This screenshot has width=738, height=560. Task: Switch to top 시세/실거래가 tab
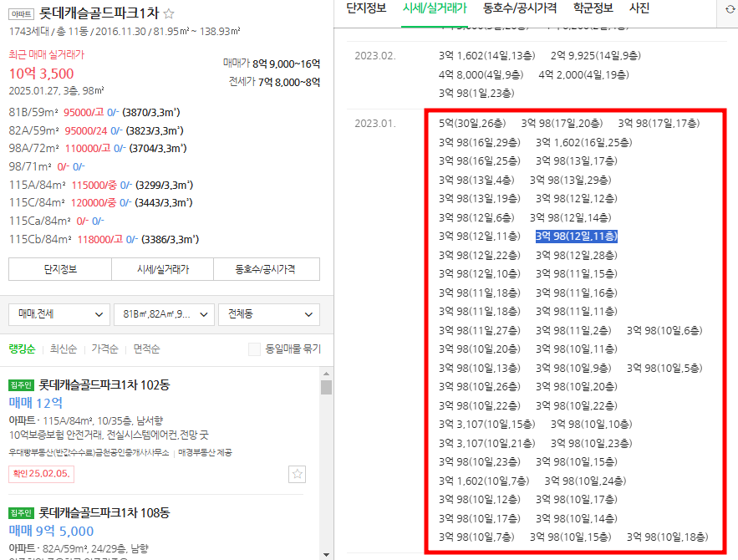435,8
